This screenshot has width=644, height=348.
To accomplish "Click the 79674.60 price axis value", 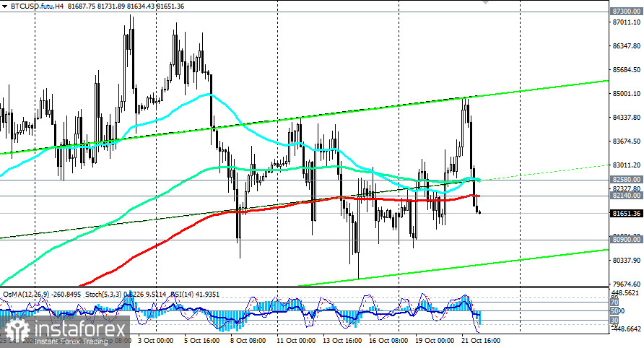I will click(627, 284).
